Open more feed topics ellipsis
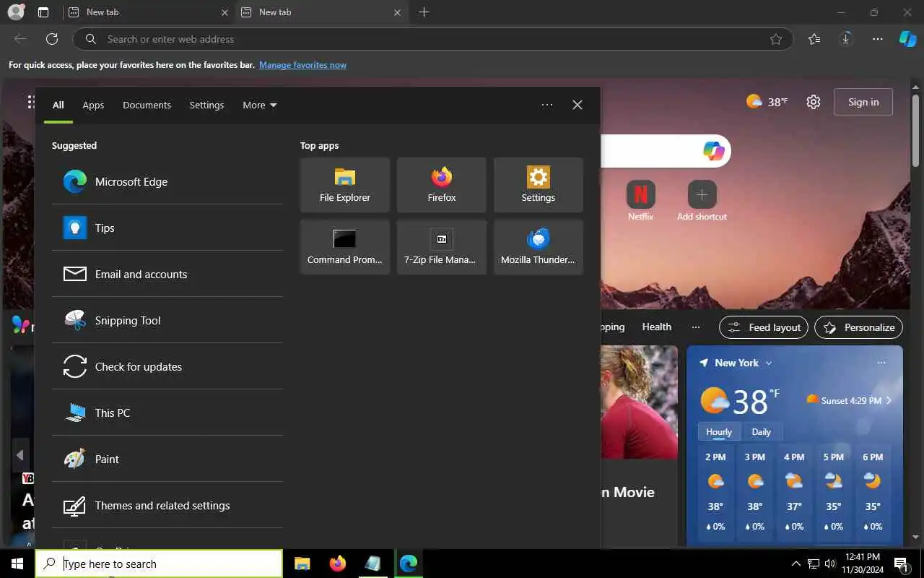 [696, 327]
